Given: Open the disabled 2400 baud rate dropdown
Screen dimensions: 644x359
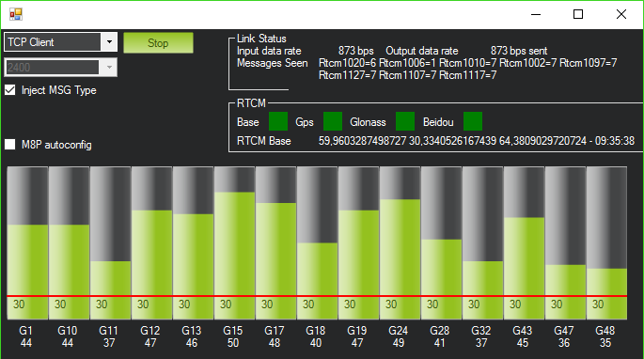Looking at the screenshot, I should click(x=61, y=68).
